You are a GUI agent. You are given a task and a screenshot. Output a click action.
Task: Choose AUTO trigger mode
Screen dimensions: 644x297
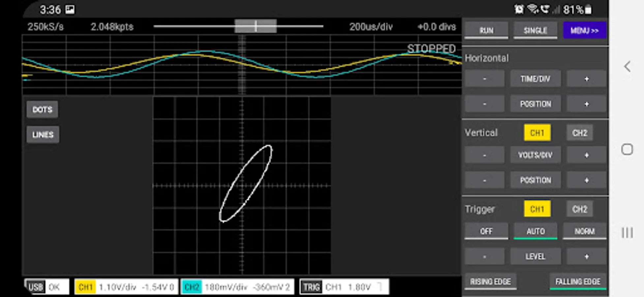(535, 231)
